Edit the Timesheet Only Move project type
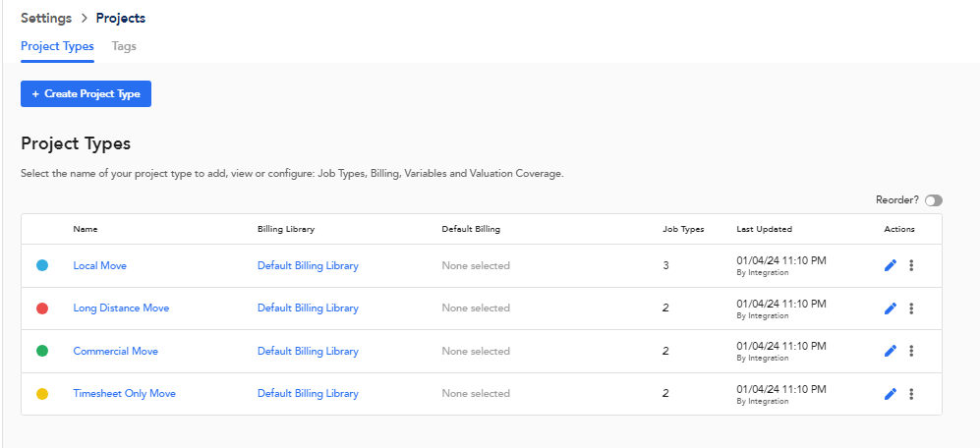Screen dimensions: 980x448 pyautogui.click(x=891, y=394)
